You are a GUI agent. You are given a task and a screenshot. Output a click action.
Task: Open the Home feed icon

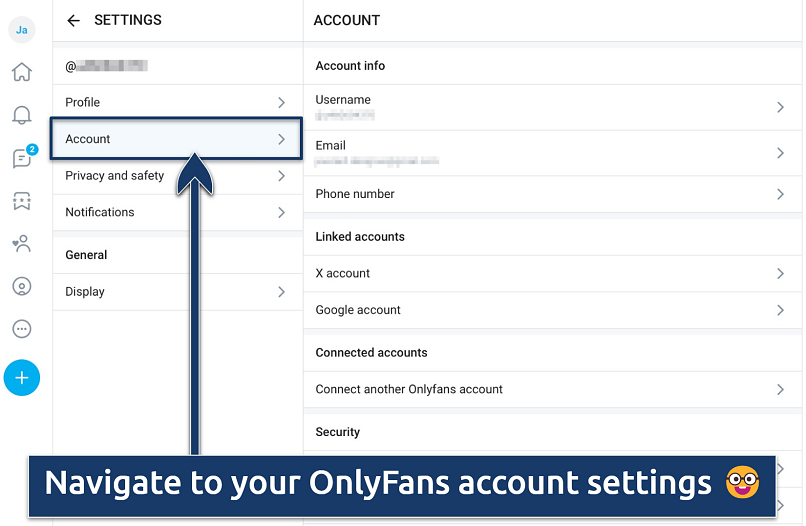(x=21, y=72)
